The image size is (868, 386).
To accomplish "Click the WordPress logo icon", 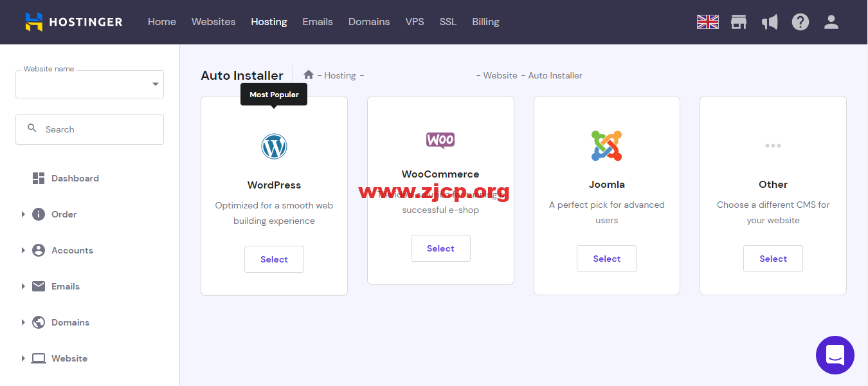I will (x=274, y=147).
